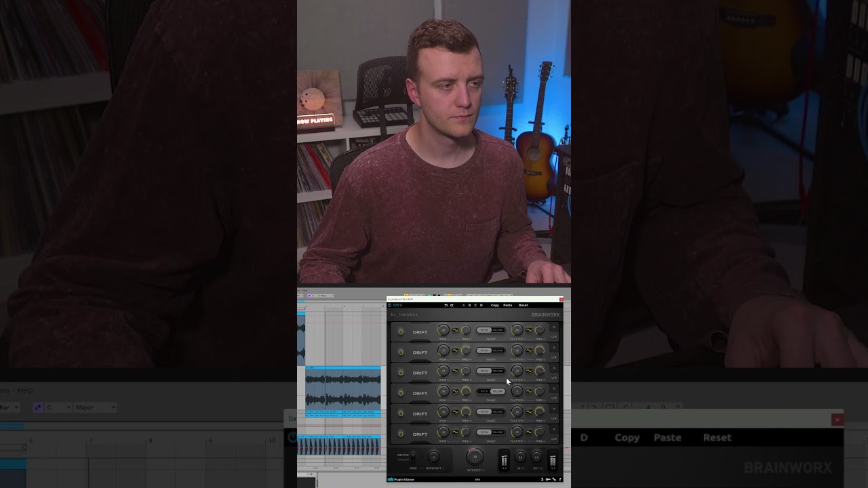Click the Movement knob
The height and width of the screenshot is (488, 868).
[x=433, y=457]
